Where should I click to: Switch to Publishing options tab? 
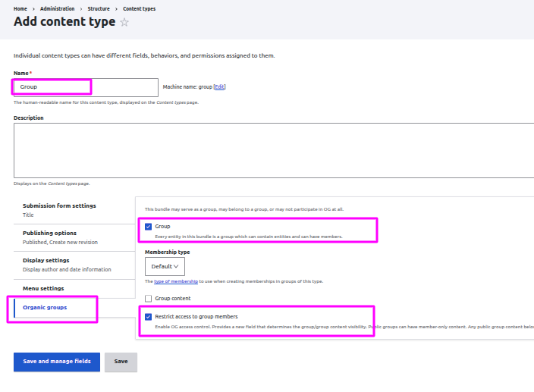(49, 233)
